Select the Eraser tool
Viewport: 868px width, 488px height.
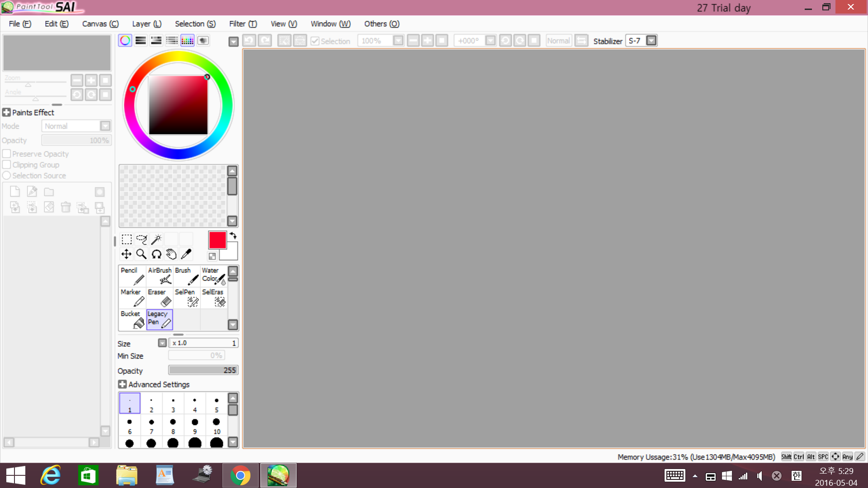click(160, 298)
